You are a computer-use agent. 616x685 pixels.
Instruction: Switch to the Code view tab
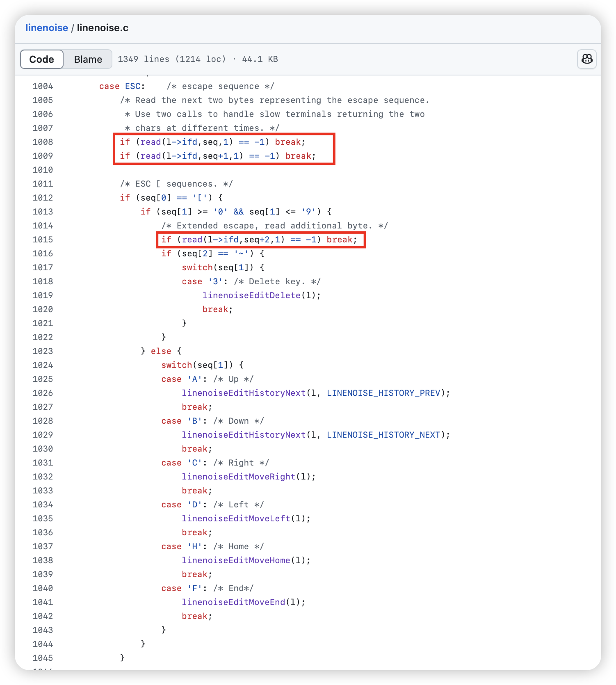pos(42,59)
